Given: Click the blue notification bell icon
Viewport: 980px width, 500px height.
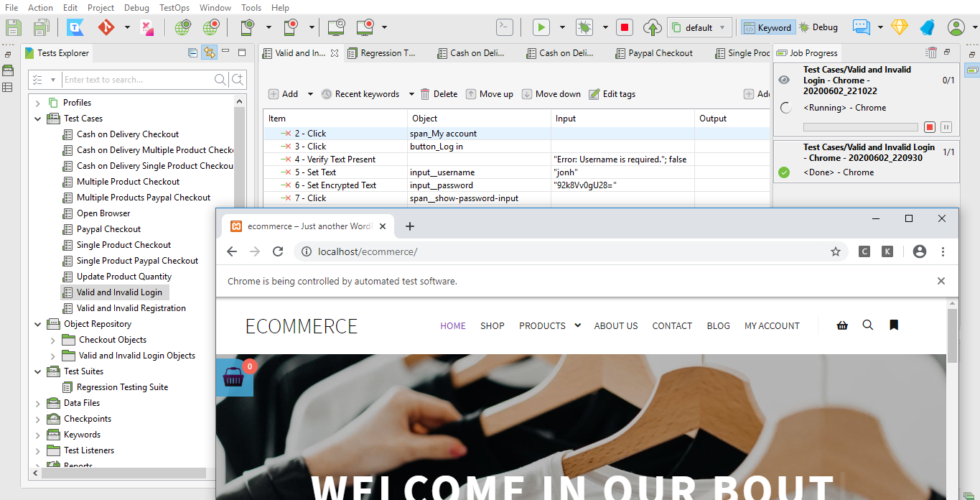Looking at the screenshot, I should pos(927,27).
